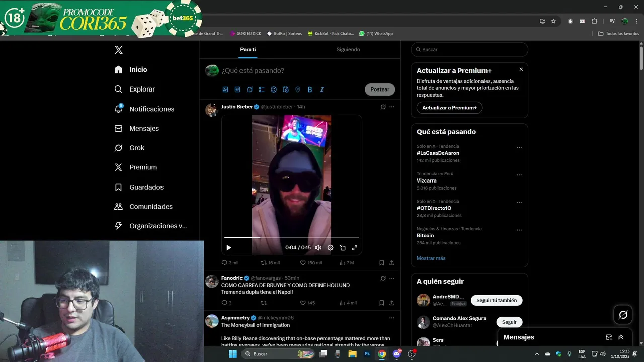The height and width of the screenshot is (362, 644).
Task: Toggle italic formatting in composer
Action: pyautogui.click(x=322, y=89)
